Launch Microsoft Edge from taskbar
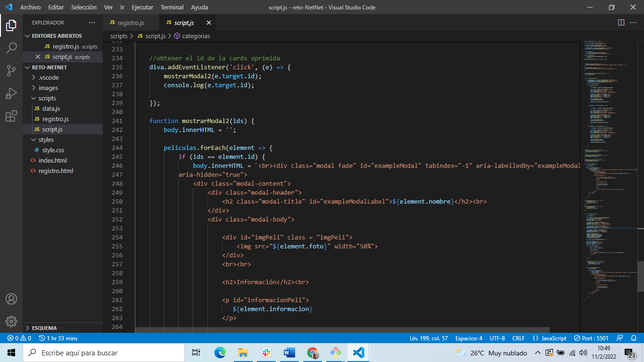 point(220,353)
